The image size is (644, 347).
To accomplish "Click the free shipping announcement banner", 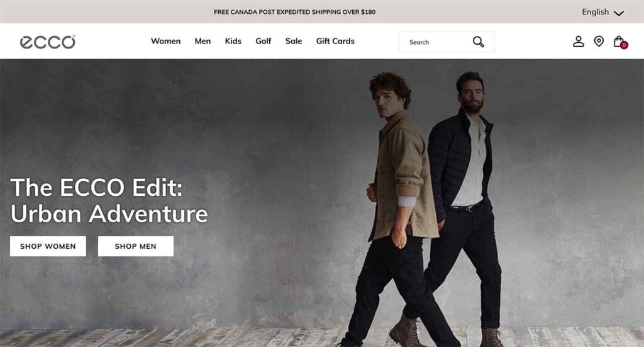I will pyautogui.click(x=294, y=12).
